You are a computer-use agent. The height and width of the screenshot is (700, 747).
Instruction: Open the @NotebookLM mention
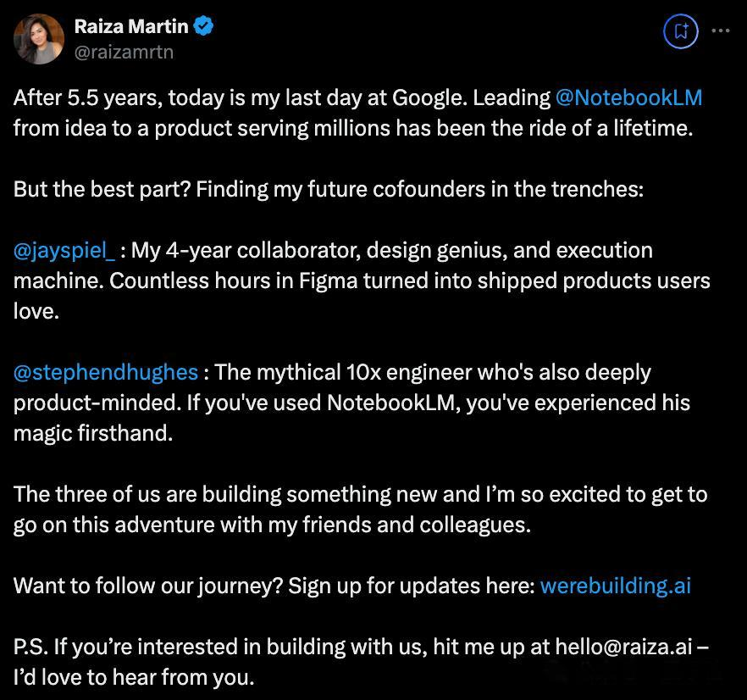[628, 97]
